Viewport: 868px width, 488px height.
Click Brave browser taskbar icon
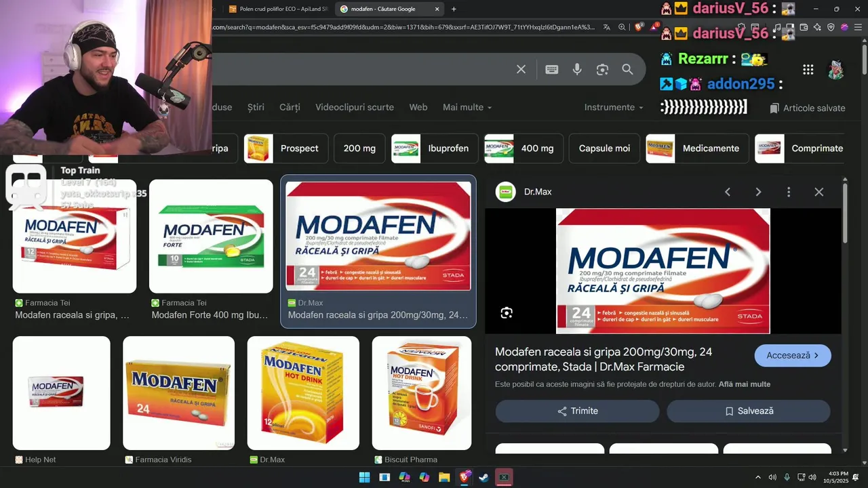click(x=464, y=477)
